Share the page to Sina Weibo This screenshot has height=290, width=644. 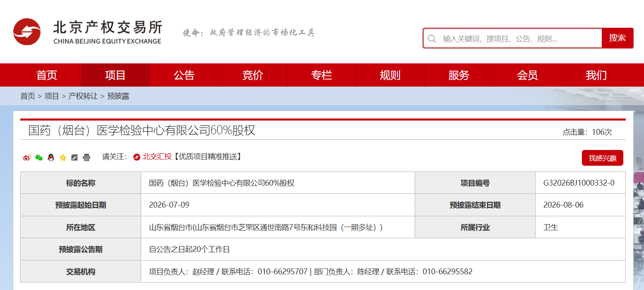point(27,157)
